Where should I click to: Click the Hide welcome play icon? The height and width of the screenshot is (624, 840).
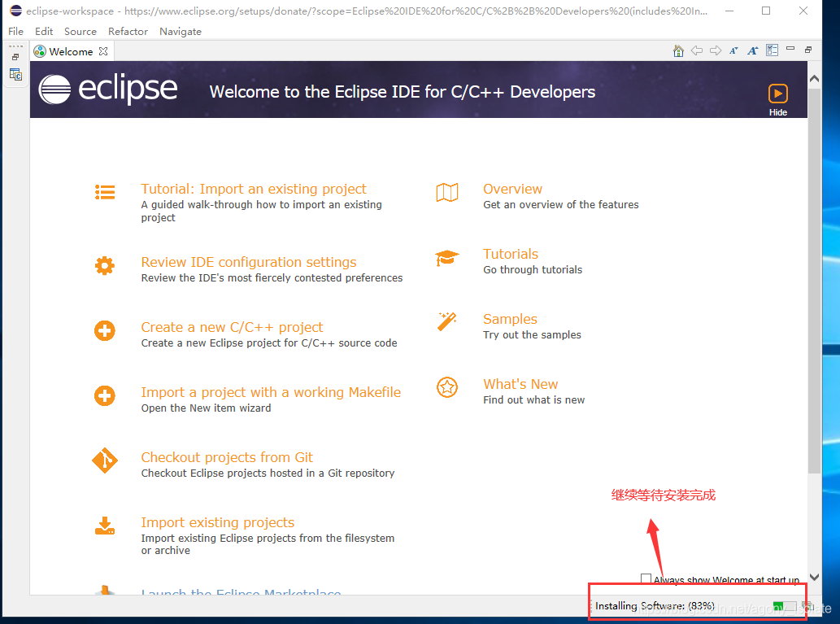[x=778, y=94]
